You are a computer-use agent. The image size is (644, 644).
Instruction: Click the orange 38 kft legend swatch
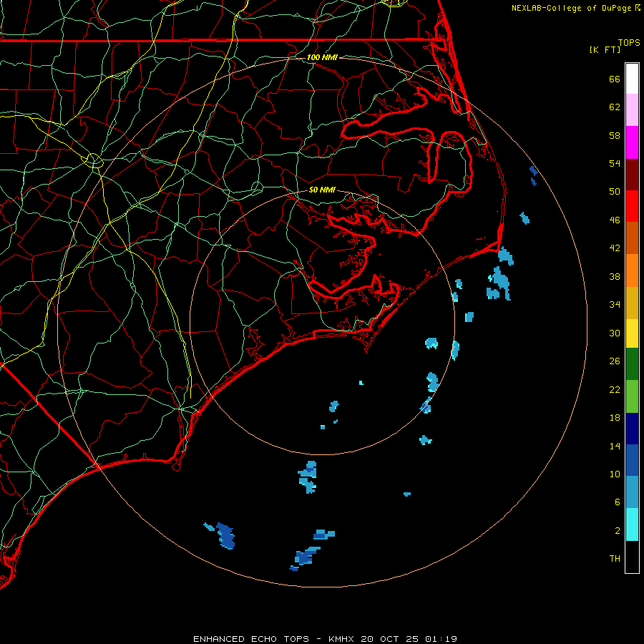632,270
